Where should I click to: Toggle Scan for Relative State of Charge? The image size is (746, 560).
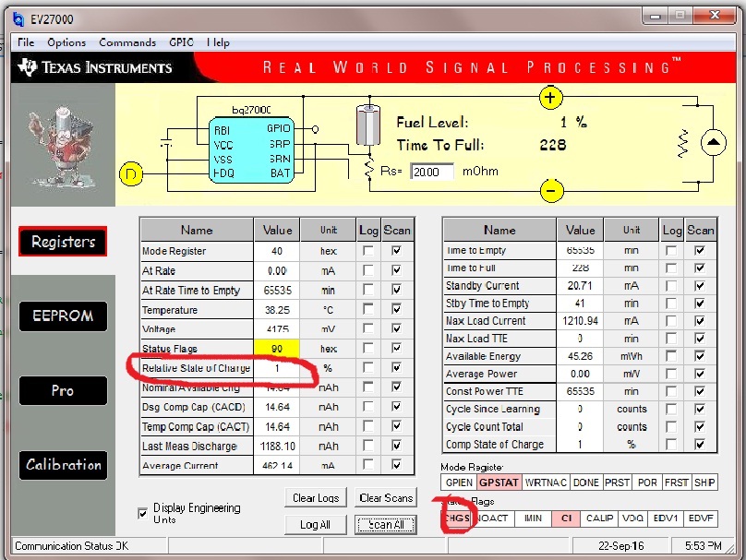(396, 367)
